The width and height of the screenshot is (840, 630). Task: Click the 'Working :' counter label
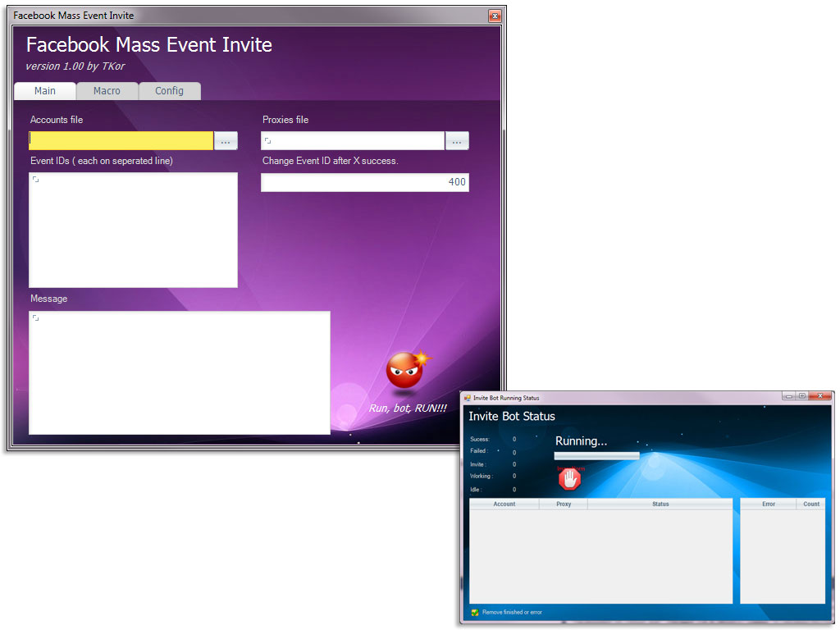coord(481,477)
